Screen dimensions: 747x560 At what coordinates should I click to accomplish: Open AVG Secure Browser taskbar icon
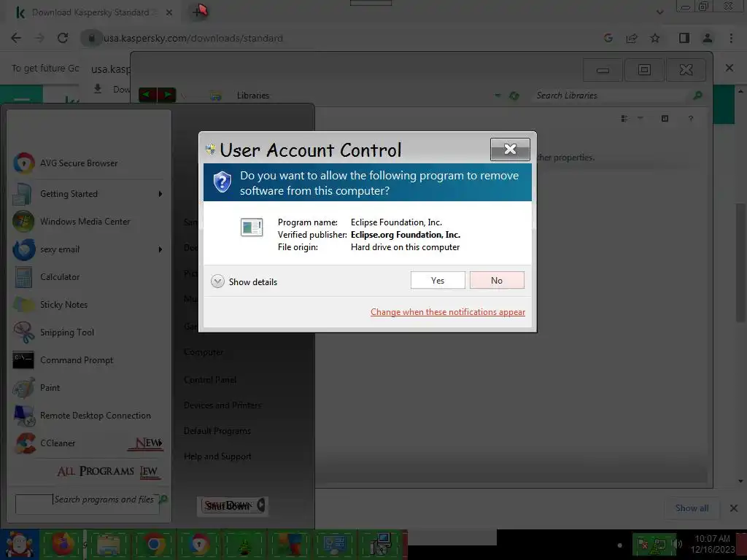[199, 544]
